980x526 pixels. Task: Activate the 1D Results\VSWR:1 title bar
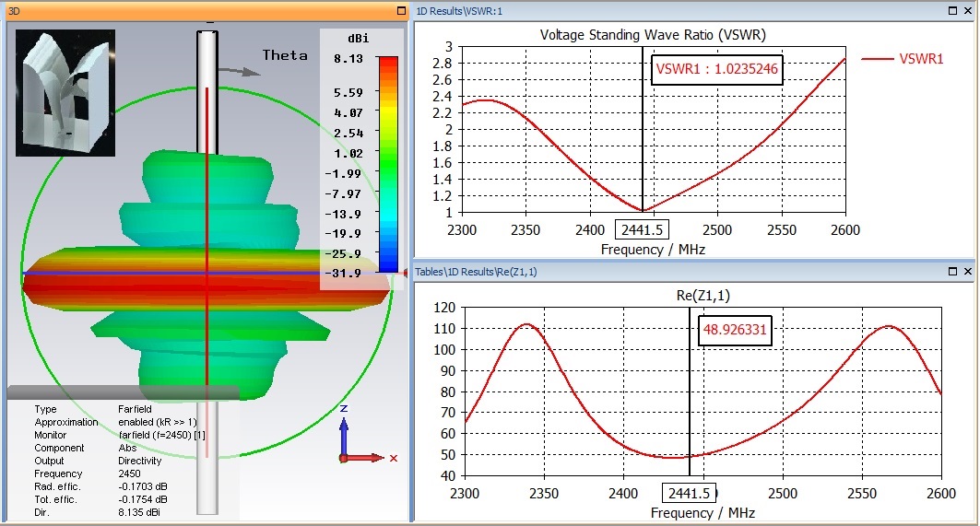pyautogui.click(x=645, y=11)
